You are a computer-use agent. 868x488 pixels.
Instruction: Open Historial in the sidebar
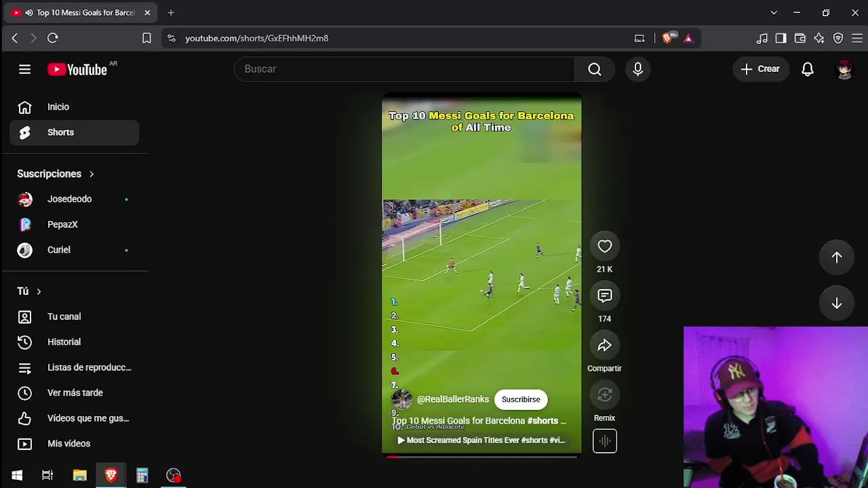[75, 342]
